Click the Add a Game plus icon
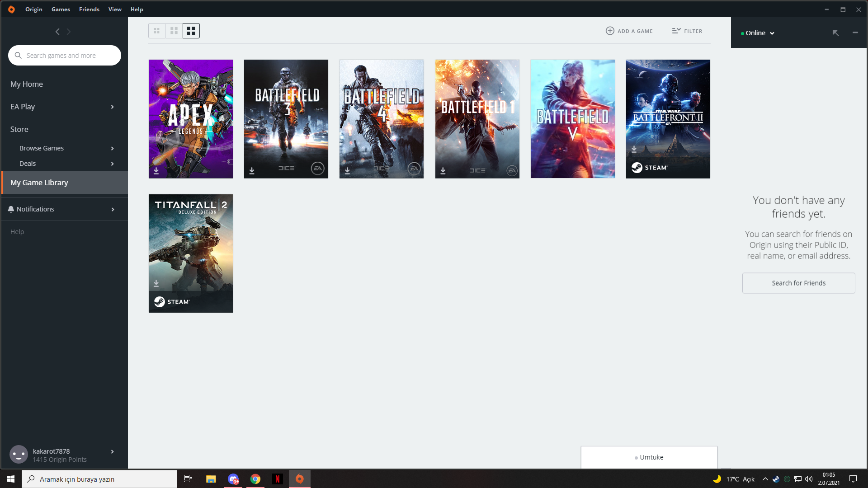The width and height of the screenshot is (868, 488). click(x=610, y=31)
